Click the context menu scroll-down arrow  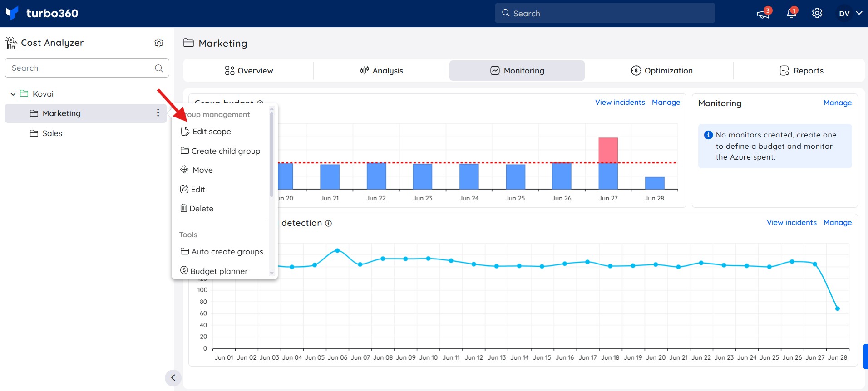click(272, 273)
